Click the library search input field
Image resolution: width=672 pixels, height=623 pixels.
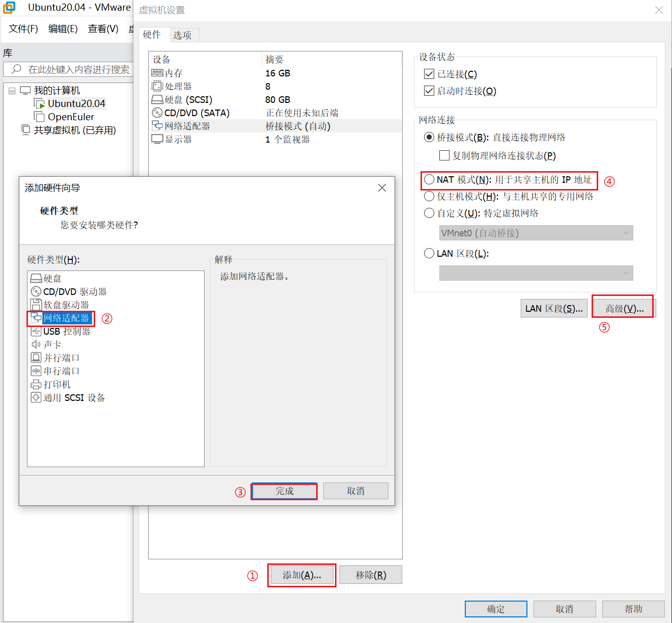click(x=68, y=69)
